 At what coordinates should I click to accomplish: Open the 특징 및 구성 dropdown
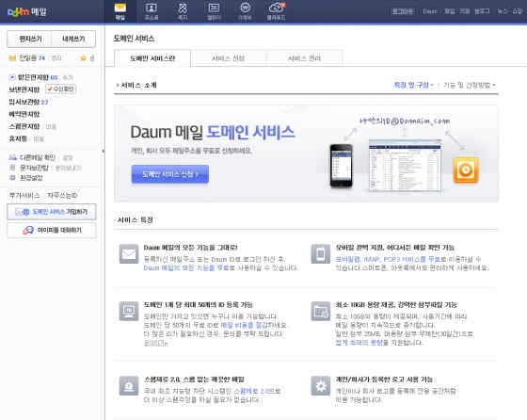(414, 85)
